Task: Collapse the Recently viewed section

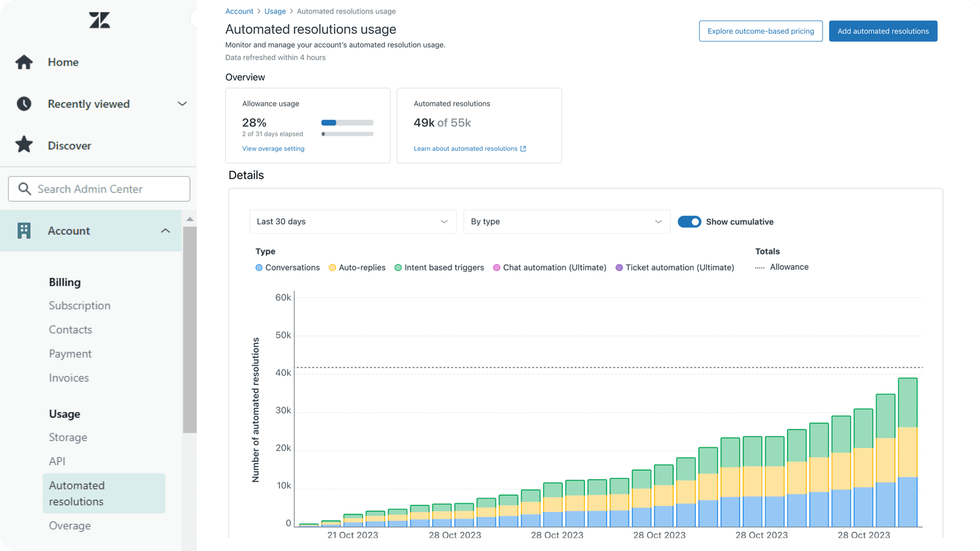Action: [x=182, y=103]
